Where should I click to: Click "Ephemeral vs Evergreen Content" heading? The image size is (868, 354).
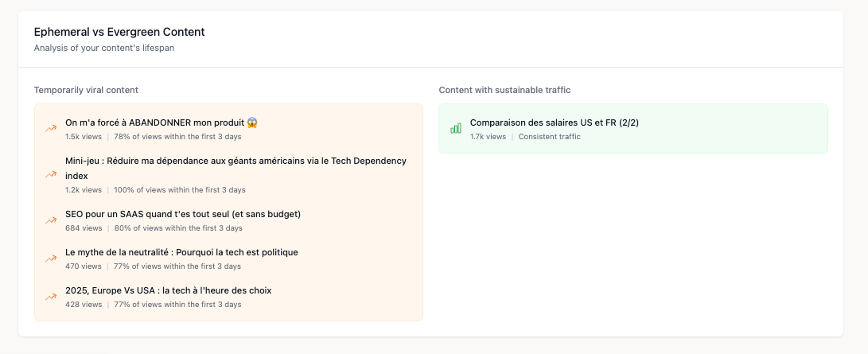(119, 32)
